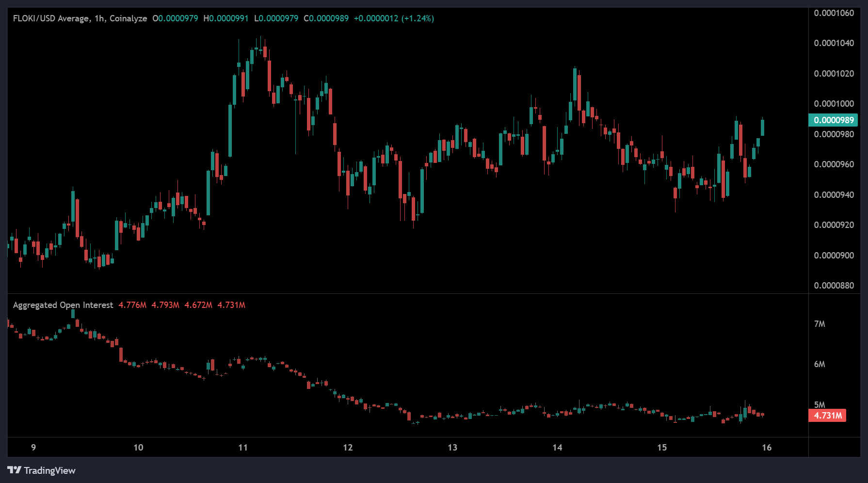Click the 0.0000880 price axis label
The width and height of the screenshot is (868, 483).
coord(834,286)
